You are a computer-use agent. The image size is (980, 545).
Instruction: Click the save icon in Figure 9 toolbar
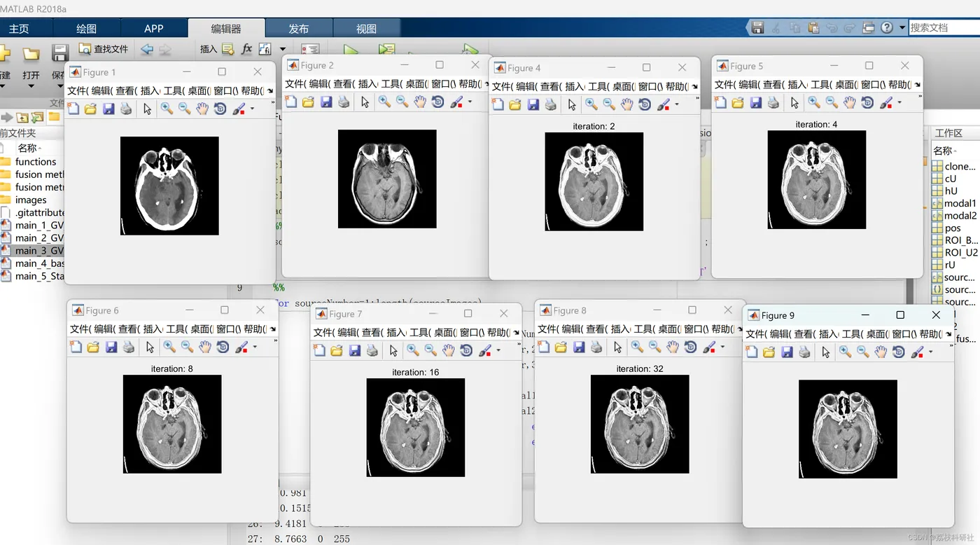point(787,352)
